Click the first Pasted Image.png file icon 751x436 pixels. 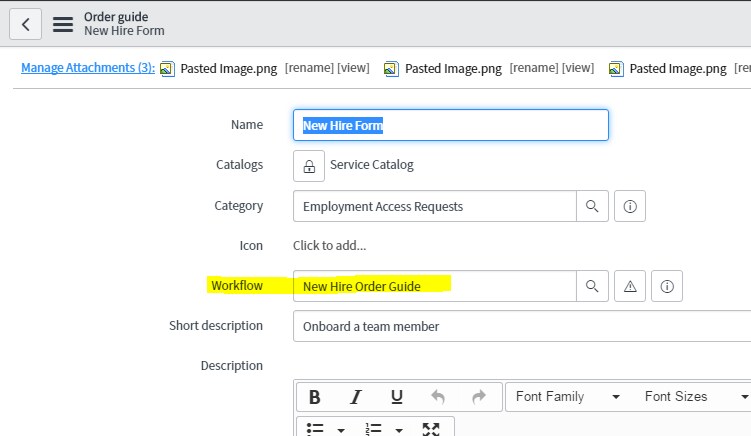click(x=167, y=69)
